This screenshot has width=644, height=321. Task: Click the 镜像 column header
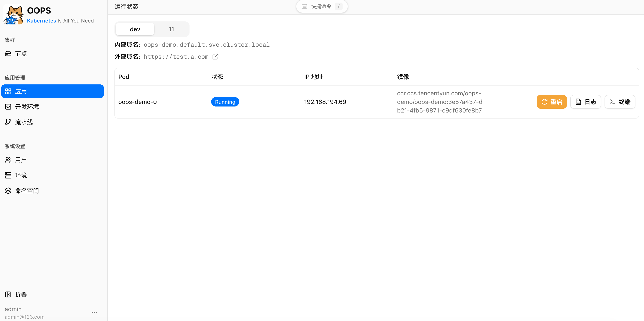pyautogui.click(x=403, y=77)
